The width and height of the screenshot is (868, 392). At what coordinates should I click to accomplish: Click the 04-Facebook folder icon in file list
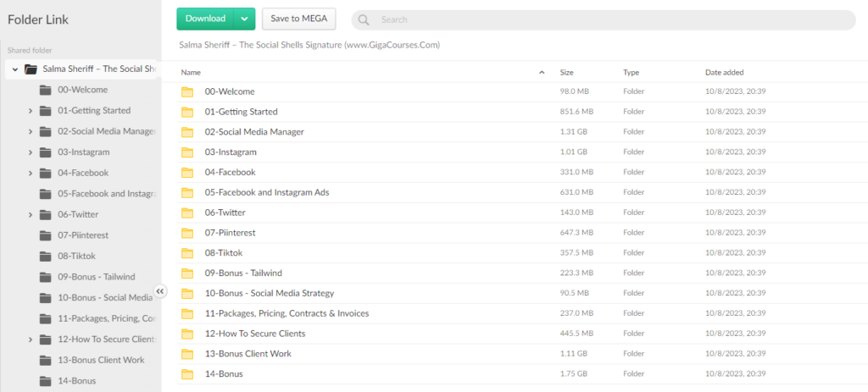(x=187, y=173)
